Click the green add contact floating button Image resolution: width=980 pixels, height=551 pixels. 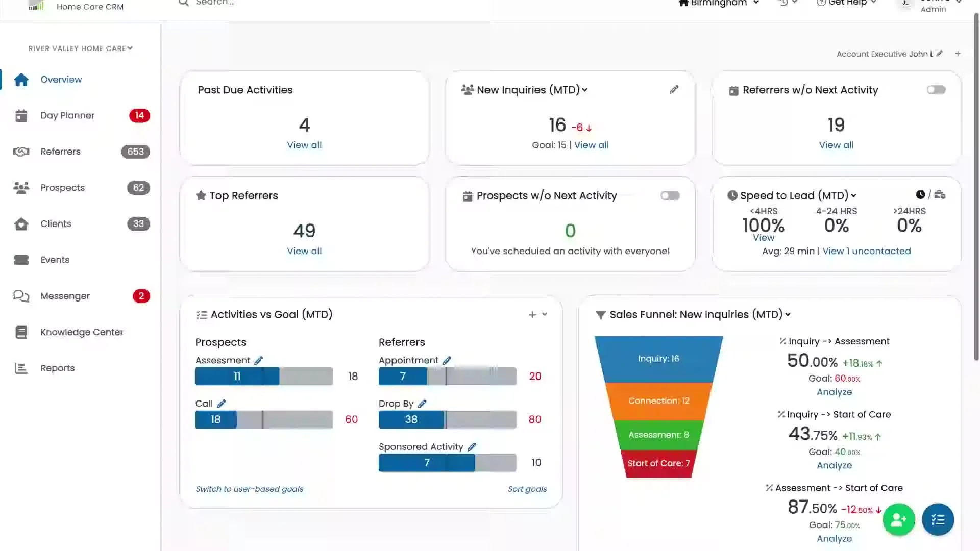(898, 519)
